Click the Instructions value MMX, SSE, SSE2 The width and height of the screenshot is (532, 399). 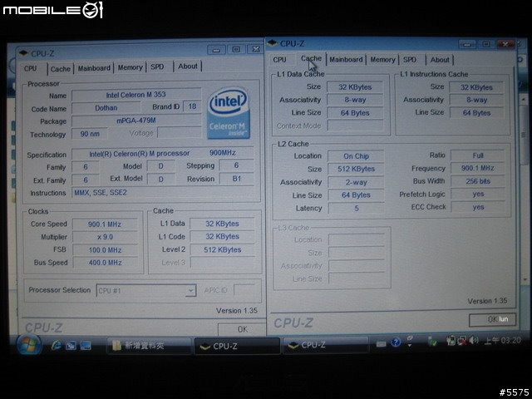(x=163, y=193)
